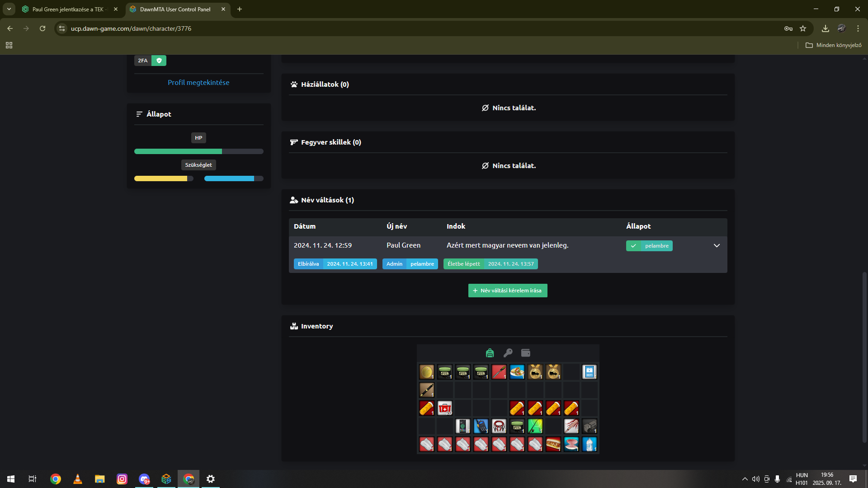Click the first aid kit item
The height and width of the screenshot is (488, 868).
coord(444,408)
